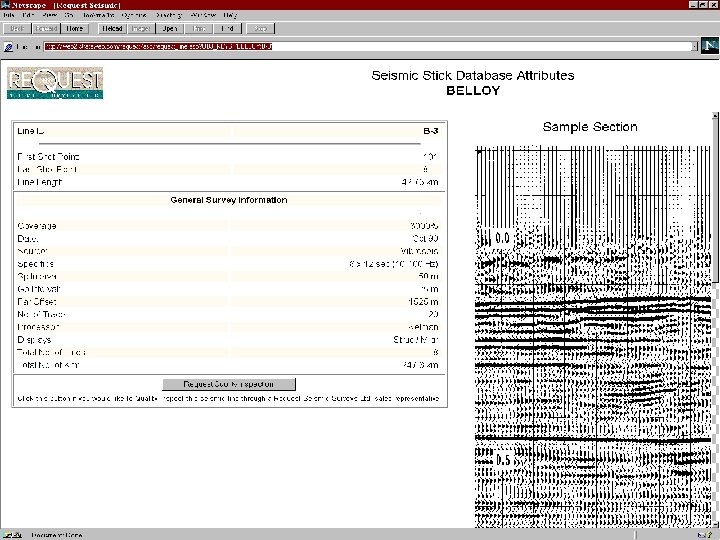This screenshot has width=720, height=540.
Task: Click the 'Coverage' row label
Action: coord(37,226)
